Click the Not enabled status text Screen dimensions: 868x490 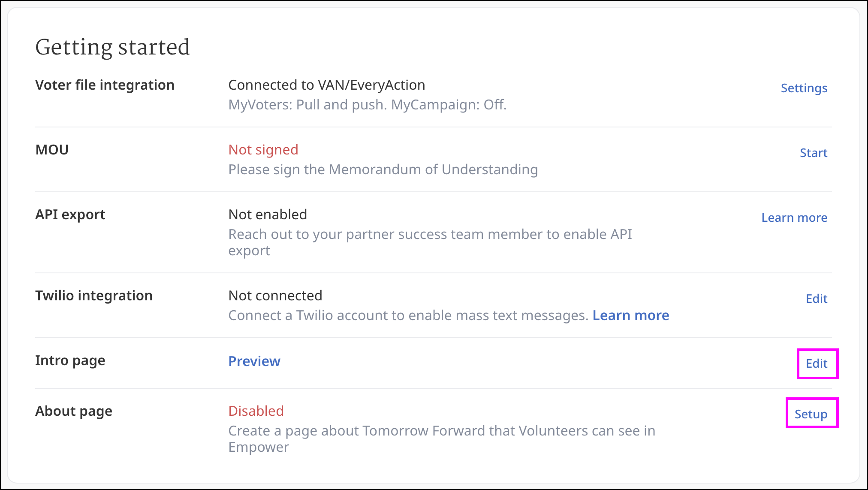tap(268, 215)
